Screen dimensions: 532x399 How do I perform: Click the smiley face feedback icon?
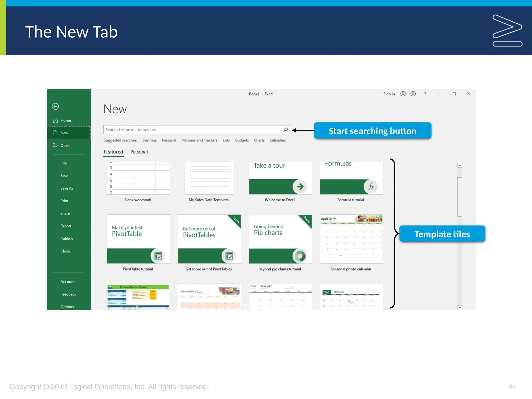coord(403,94)
